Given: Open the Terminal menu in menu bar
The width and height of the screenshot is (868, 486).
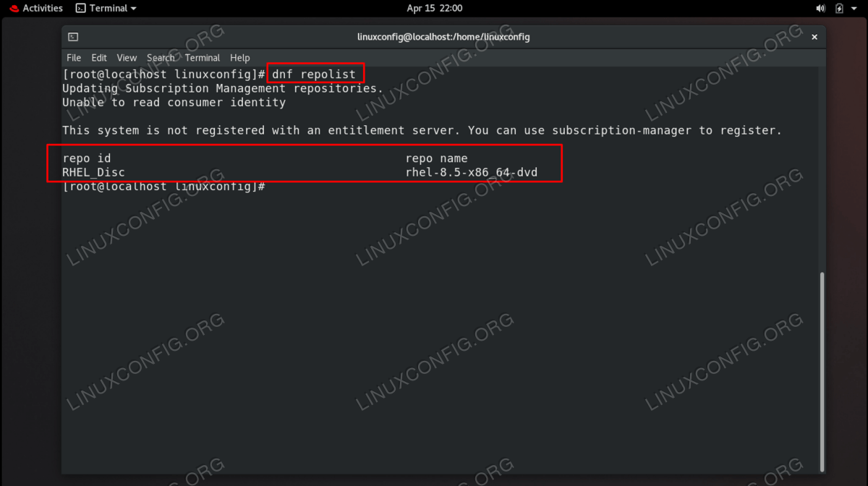Looking at the screenshot, I should click(203, 58).
